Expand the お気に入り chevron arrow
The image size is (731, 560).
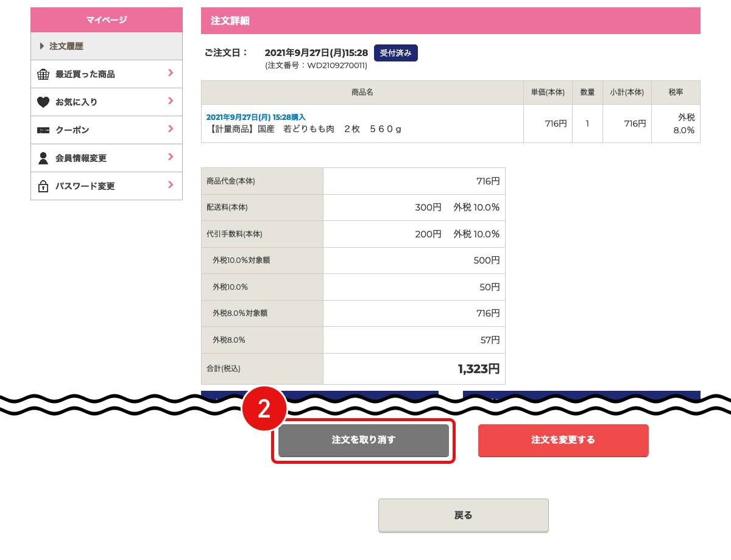click(171, 102)
